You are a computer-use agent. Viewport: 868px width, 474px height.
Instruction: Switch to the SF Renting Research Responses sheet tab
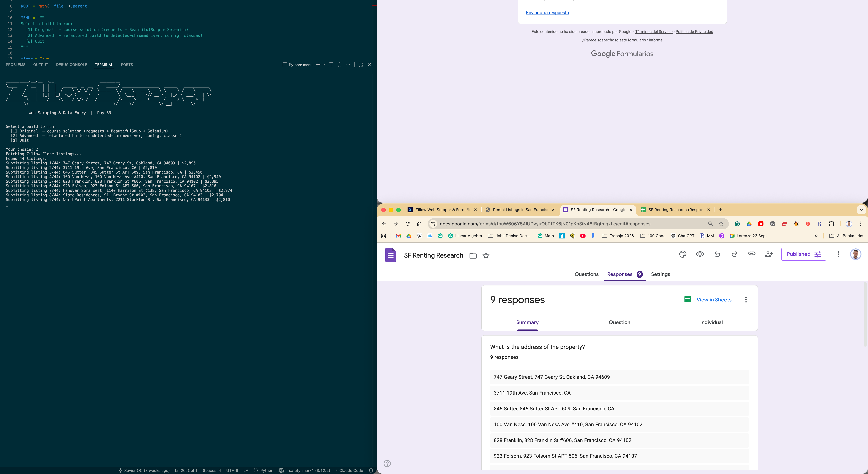coord(675,210)
